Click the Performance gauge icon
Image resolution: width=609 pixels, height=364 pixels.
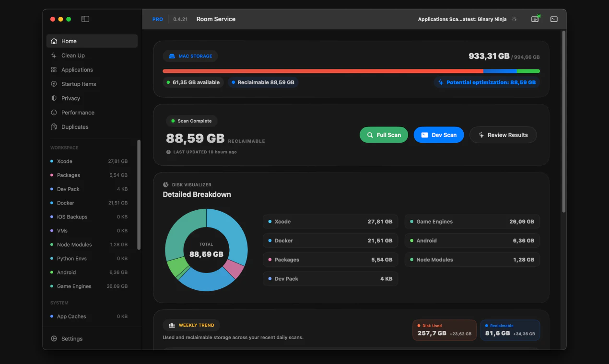pos(54,113)
